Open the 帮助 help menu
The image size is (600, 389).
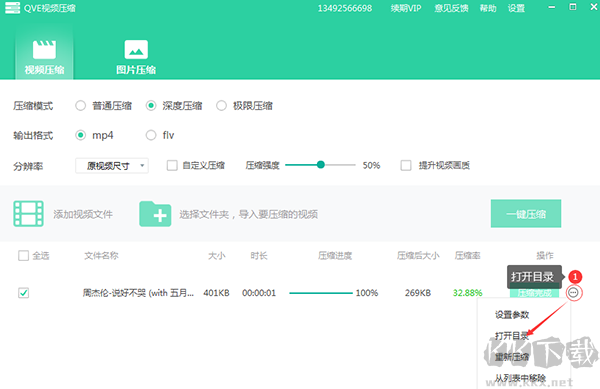tap(488, 8)
